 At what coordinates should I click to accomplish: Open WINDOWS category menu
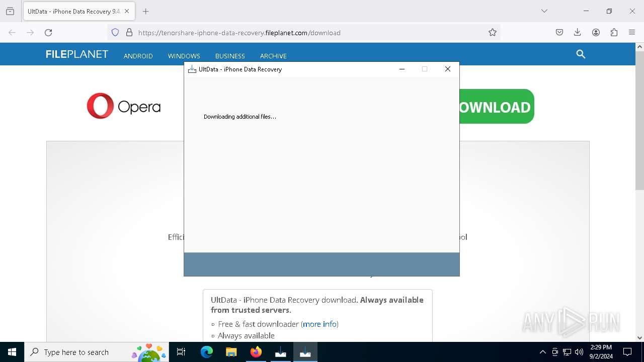pos(184,56)
